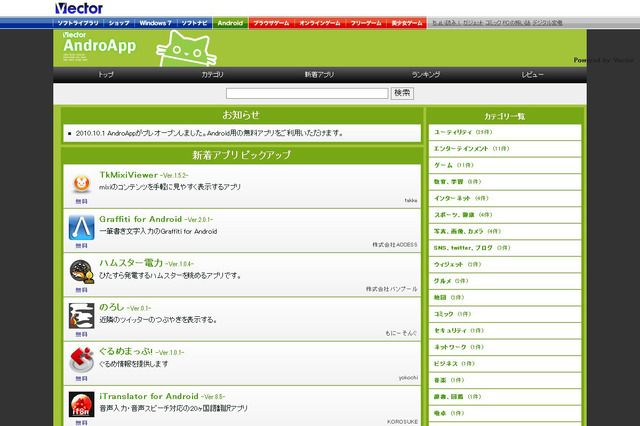Open the iTranslator for Android app icon
The height and width of the screenshot is (426, 640).
(x=81, y=404)
